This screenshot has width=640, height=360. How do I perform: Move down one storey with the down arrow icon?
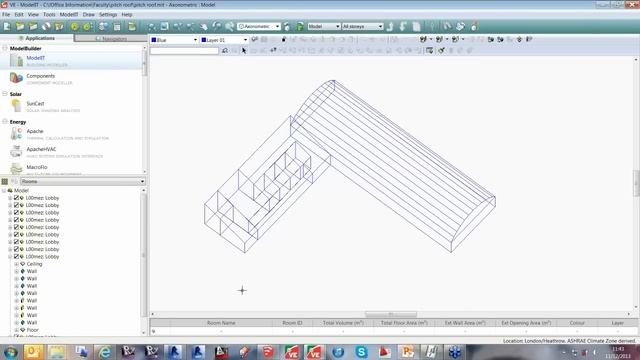(x=403, y=27)
